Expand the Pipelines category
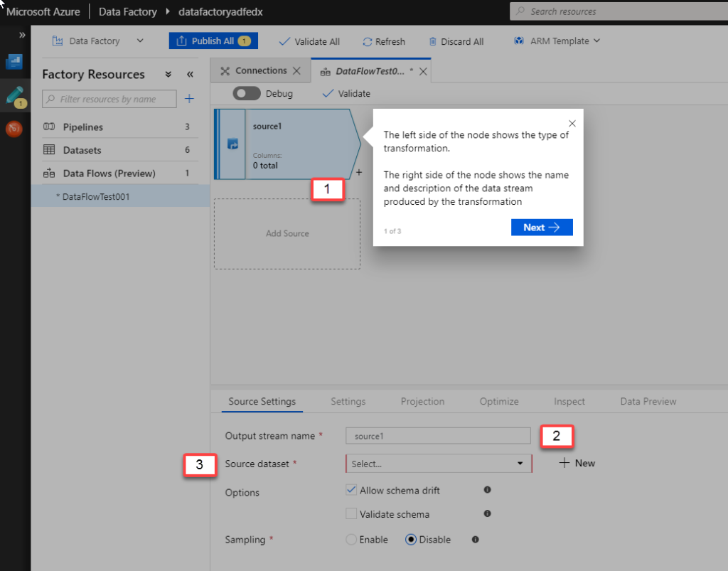728x571 pixels. pos(120,127)
